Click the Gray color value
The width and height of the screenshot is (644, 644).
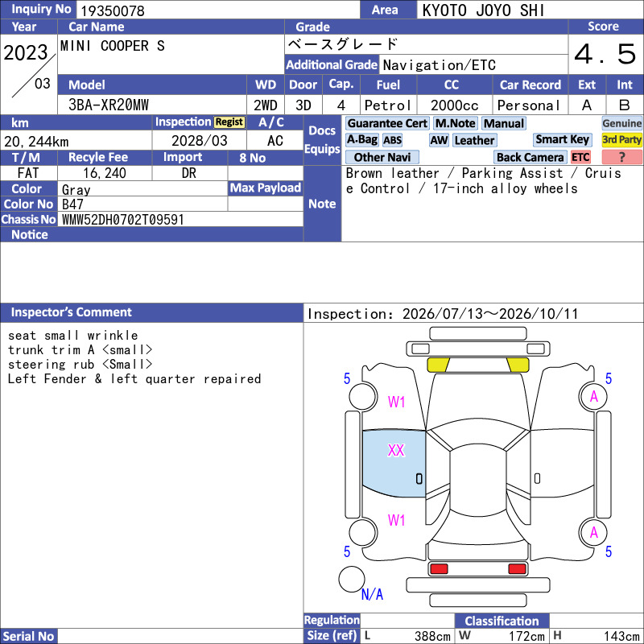76,189
